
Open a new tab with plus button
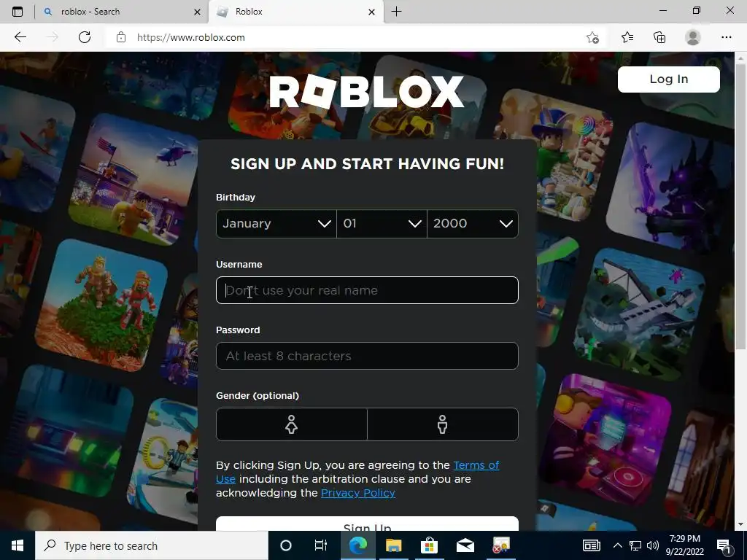point(396,12)
